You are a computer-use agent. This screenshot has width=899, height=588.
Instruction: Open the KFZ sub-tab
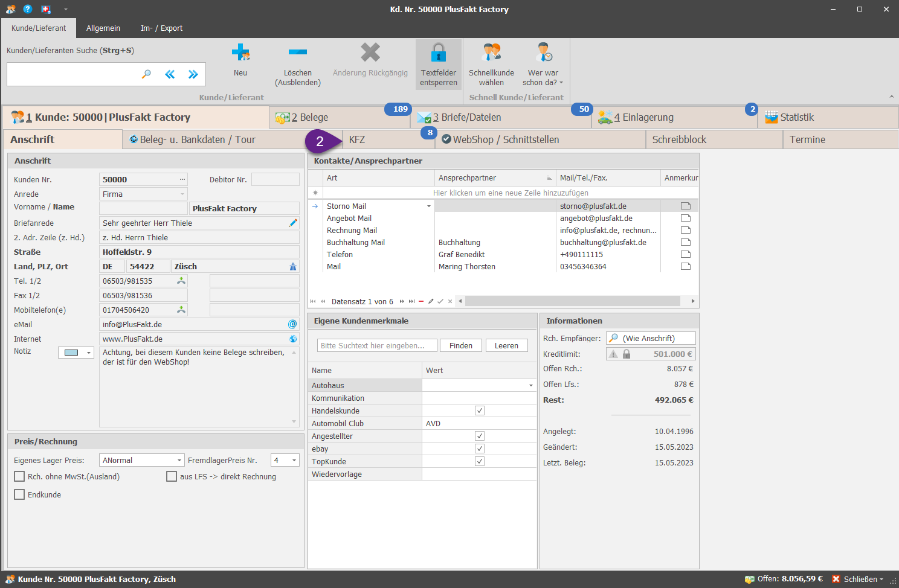(387, 139)
